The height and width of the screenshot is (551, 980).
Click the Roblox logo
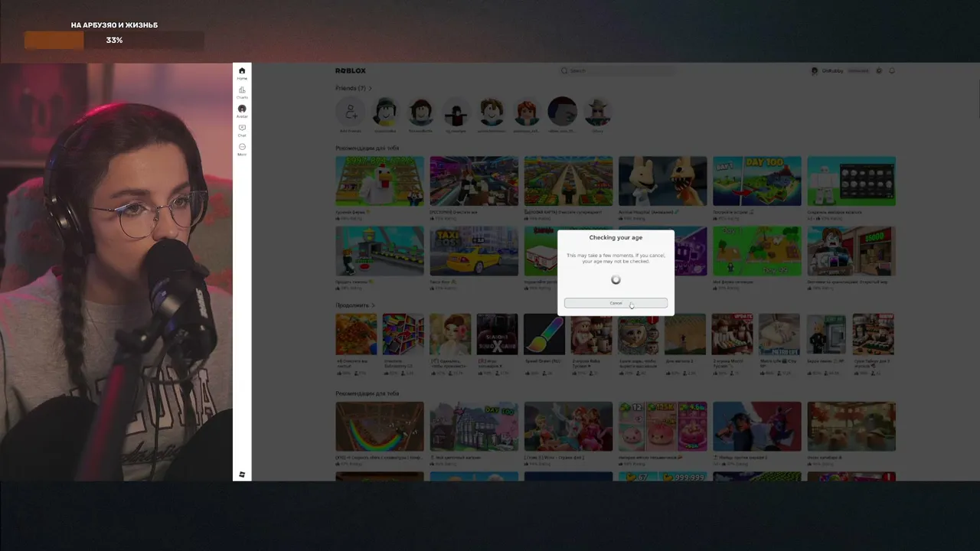(x=350, y=70)
